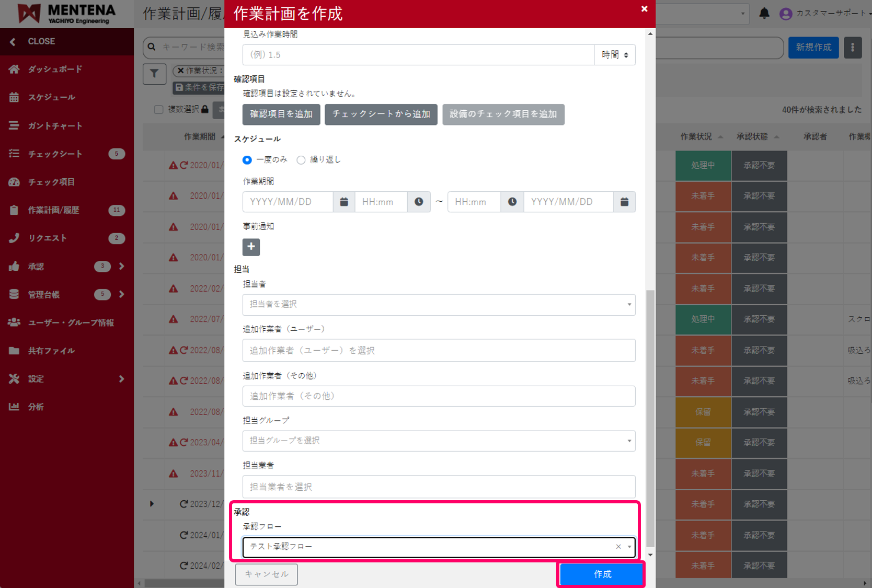This screenshot has width=872, height=588.
Task: Add an advance notification with plus icon
Action: pyautogui.click(x=251, y=247)
